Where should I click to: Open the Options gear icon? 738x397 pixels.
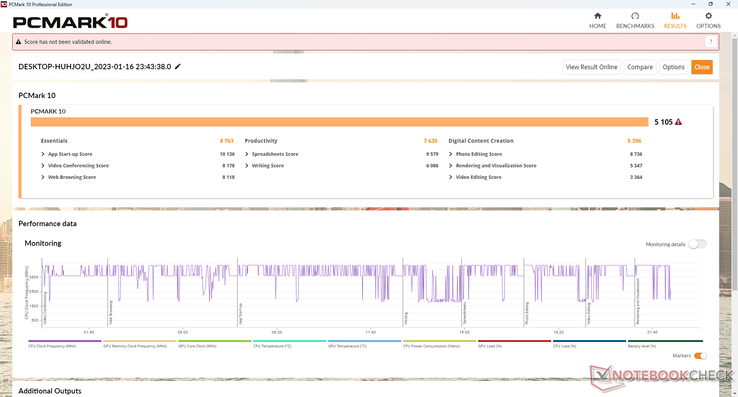coord(708,16)
